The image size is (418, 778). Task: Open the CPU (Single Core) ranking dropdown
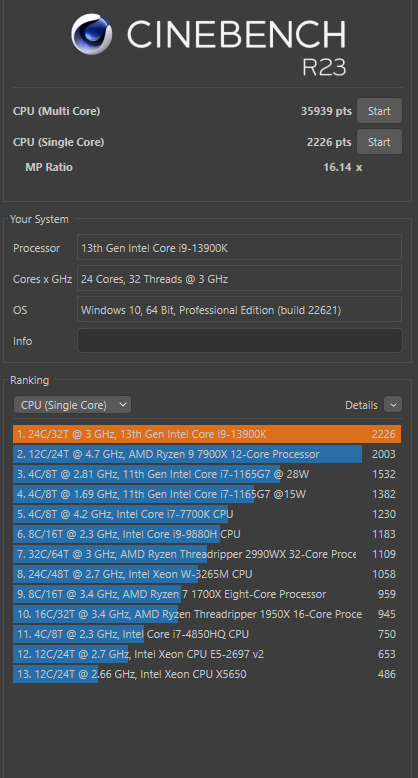point(72,405)
